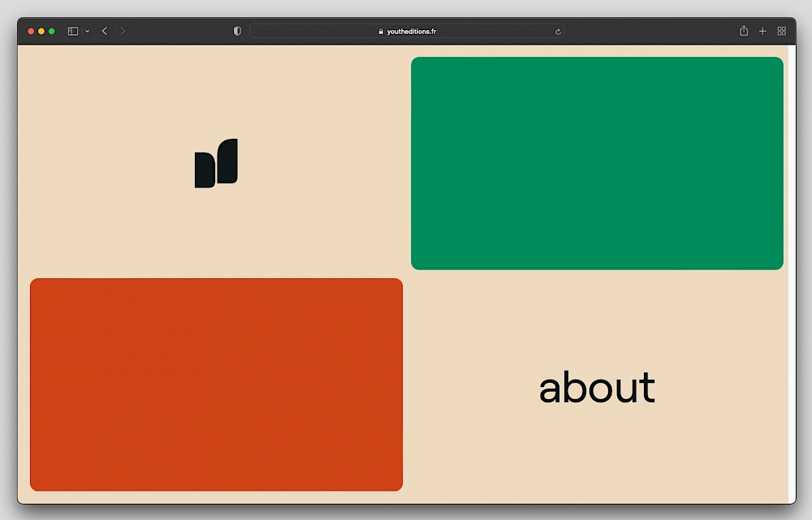Minimize the window using yellow button
The height and width of the screenshot is (520, 812).
click(x=41, y=31)
